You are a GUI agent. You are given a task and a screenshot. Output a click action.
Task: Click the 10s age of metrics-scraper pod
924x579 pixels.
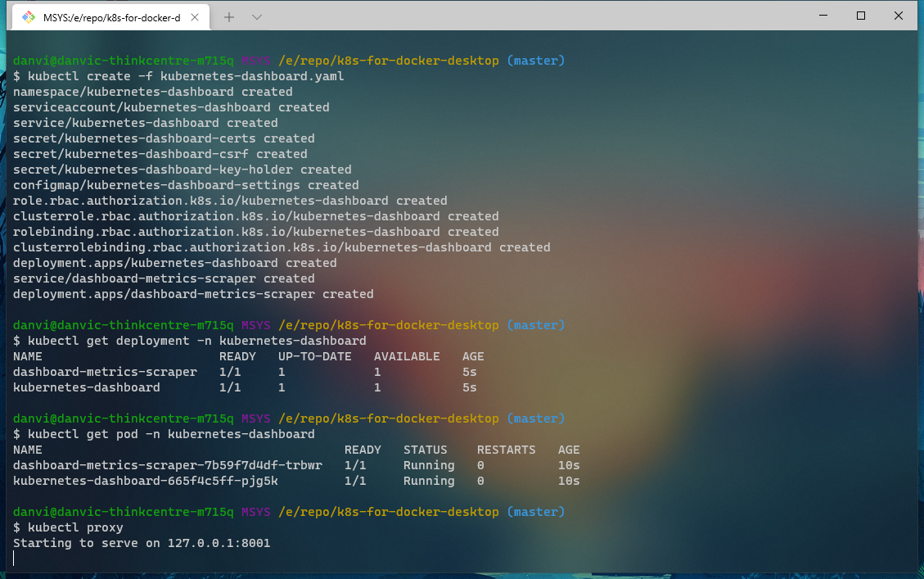coord(569,465)
